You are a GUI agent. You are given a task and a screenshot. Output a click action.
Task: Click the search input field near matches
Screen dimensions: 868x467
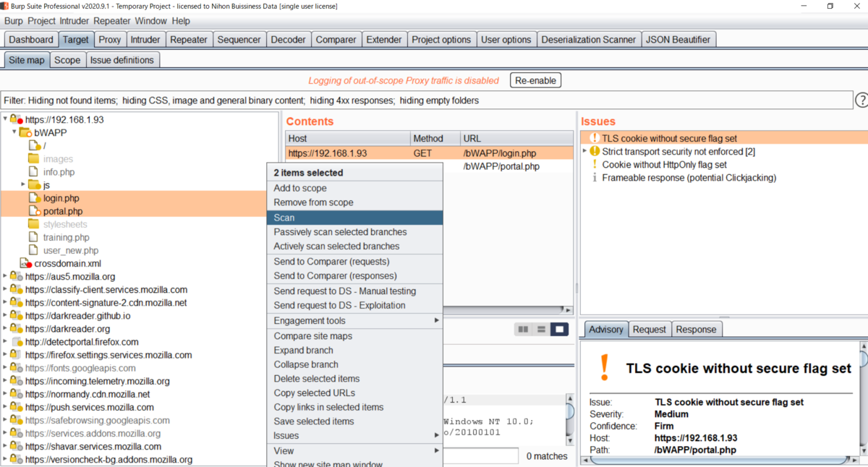click(x=480, y=455)
